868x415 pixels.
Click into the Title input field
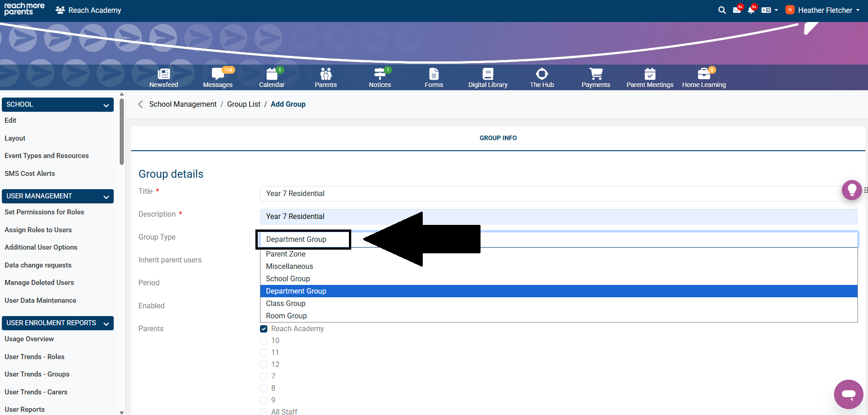coord(550,194)
